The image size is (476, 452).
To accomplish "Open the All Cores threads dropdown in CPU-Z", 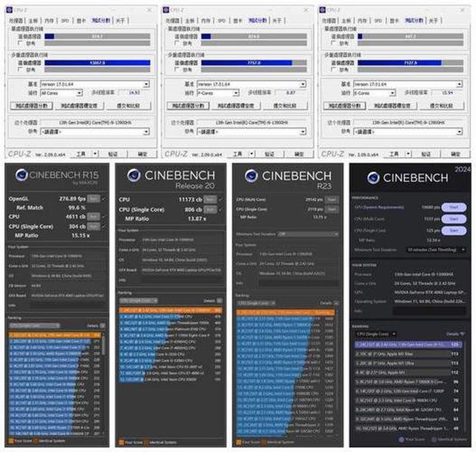I will (61, 93).
